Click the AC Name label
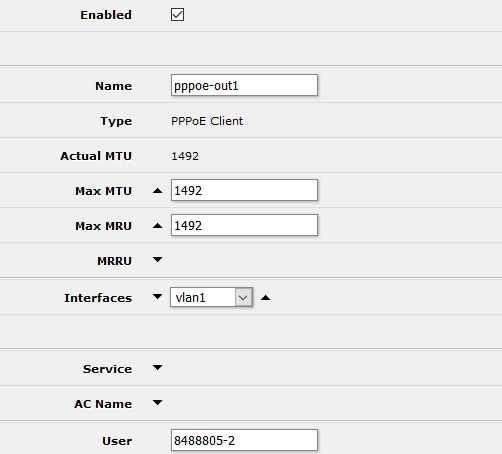The image size is (502, 454). (103, 404)
